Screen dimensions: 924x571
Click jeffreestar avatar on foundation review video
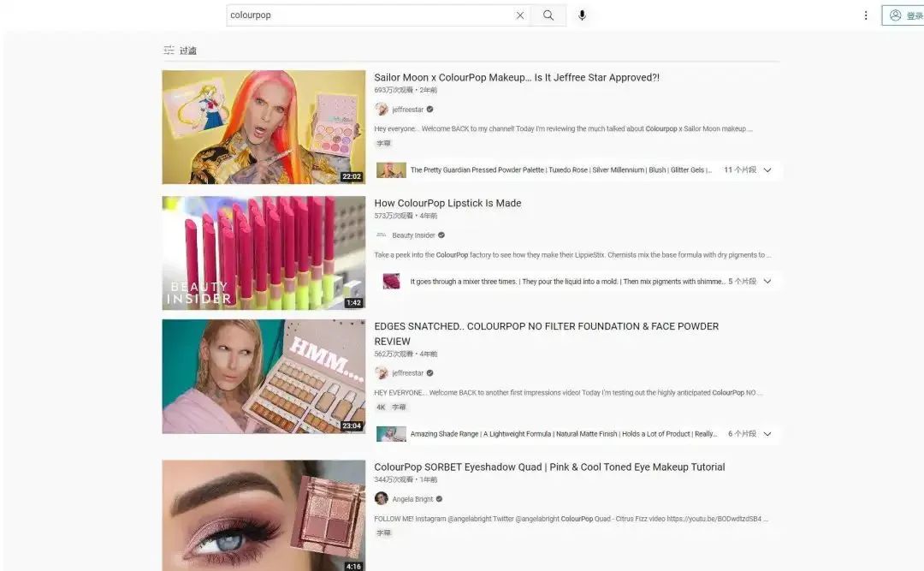[x=382, y=372]
